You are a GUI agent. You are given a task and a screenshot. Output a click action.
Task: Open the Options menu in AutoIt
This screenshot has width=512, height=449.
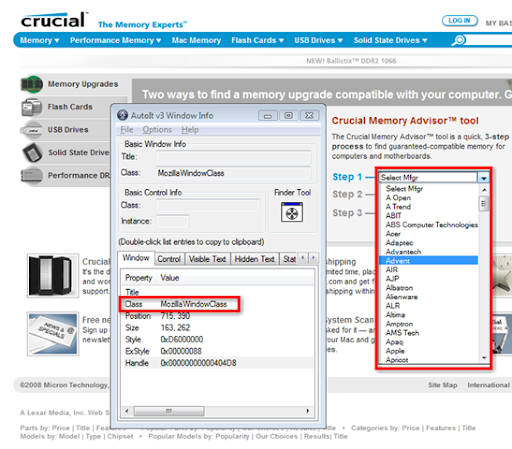[x=157, y=130]
